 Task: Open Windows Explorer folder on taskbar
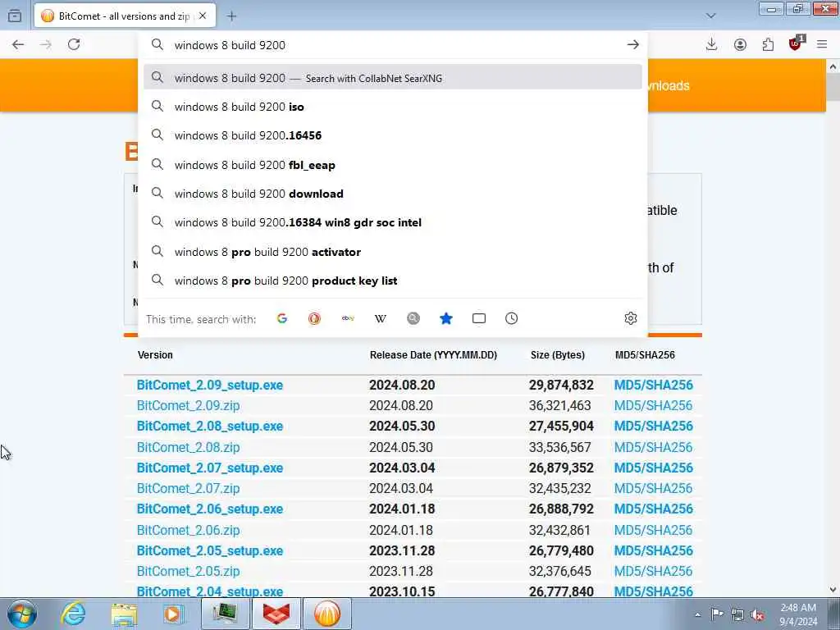coord(125,614)
